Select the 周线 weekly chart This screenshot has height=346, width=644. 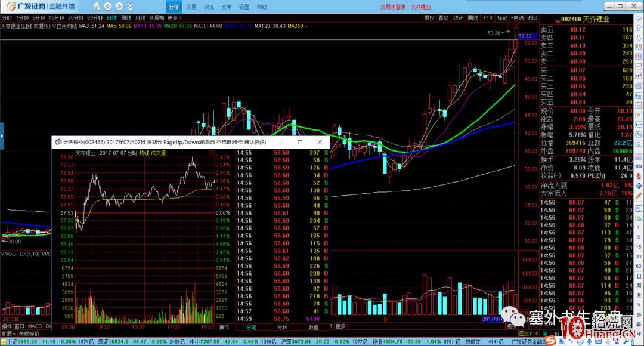pos(126,18)
